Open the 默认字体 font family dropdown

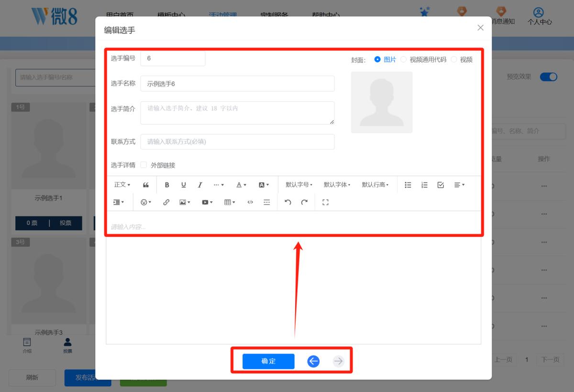coord(337,185)
